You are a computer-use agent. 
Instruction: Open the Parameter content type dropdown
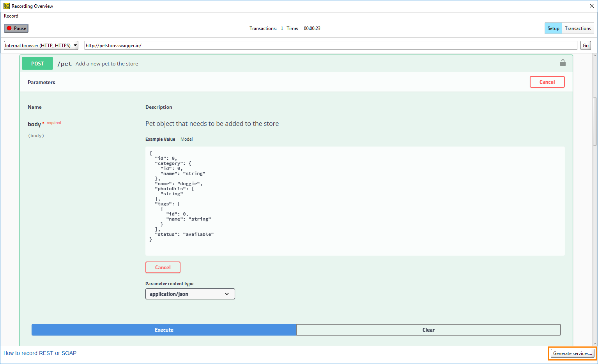190,293
